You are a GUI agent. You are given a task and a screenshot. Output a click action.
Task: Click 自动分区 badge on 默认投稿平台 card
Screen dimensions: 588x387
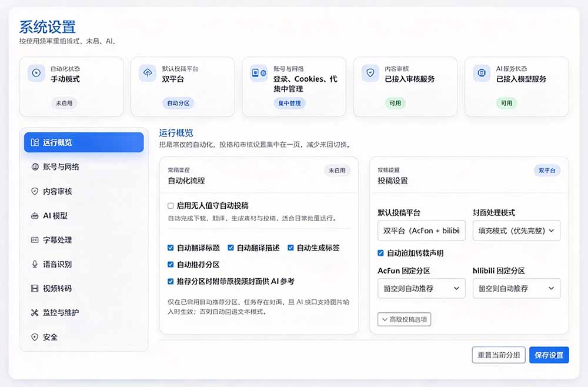[178, 103]
